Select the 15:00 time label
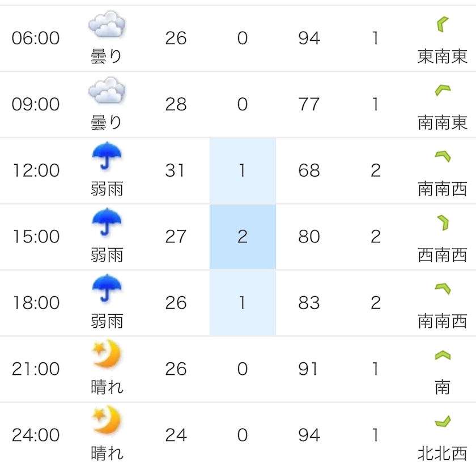 tap(36, 237)
